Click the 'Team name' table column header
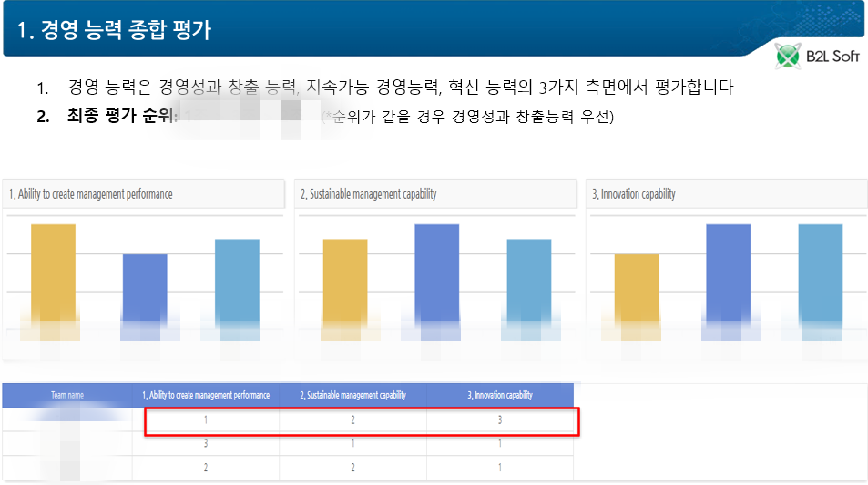The width and height of the screenshot is (868, 485). 67,396
